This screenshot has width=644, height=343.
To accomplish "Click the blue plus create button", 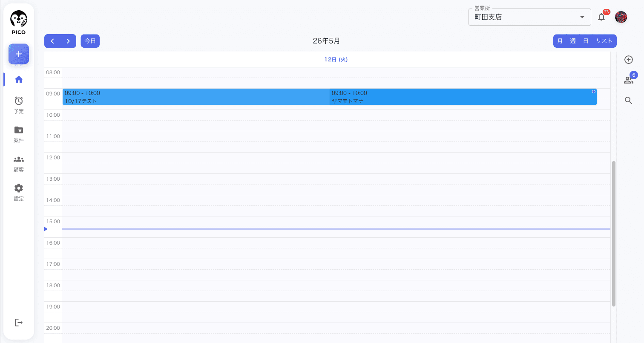I will coord(19,54).
